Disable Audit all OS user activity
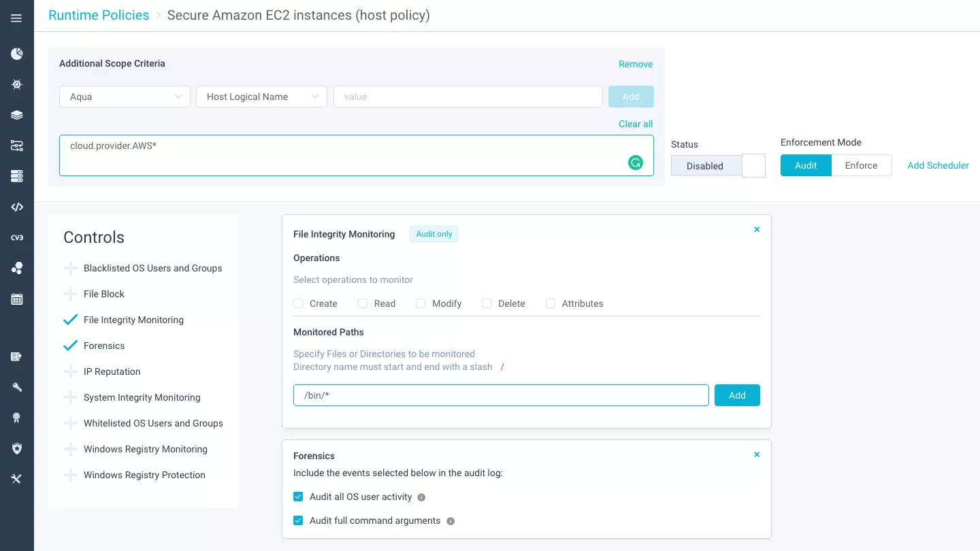This screenshot has width=980, height=551. click(x=298, y=497)
